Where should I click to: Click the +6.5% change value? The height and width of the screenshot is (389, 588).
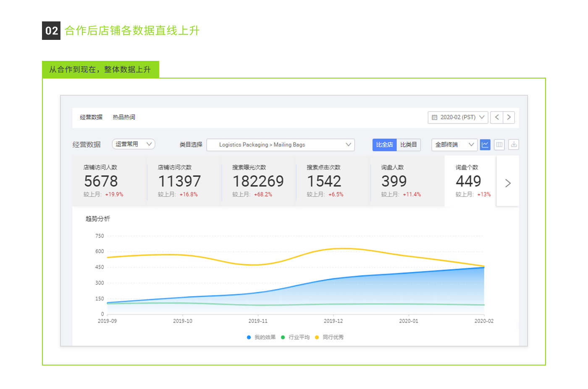coord(336,194)
